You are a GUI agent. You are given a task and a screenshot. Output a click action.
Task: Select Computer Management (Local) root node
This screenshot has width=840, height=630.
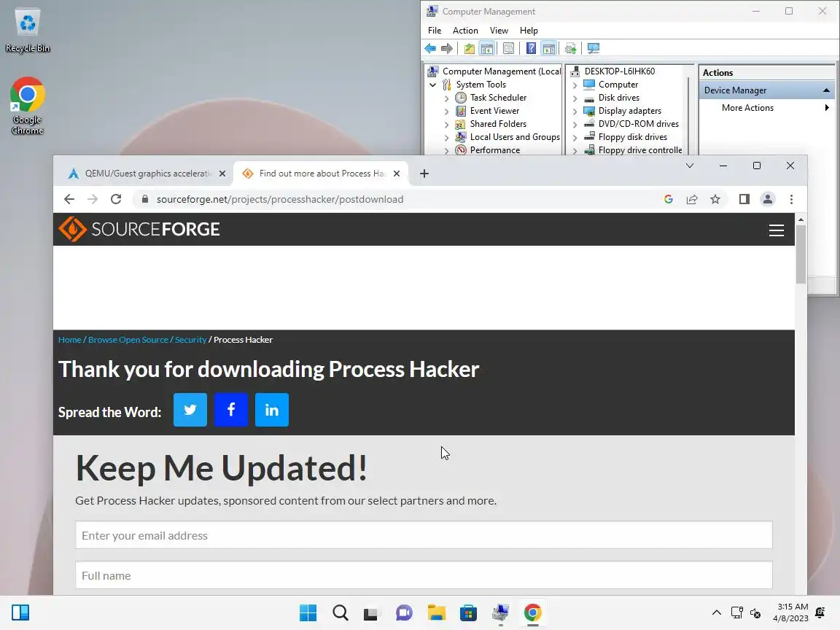[502, 71]
